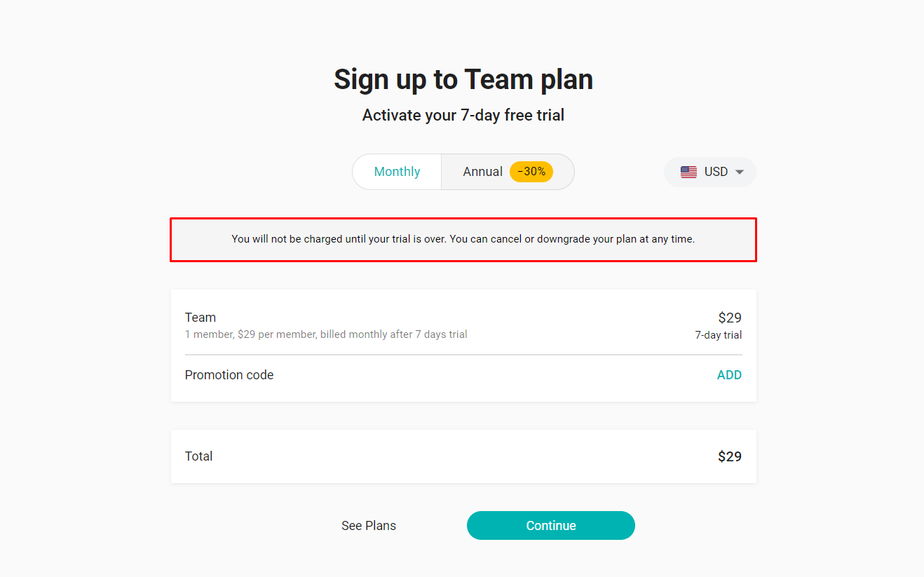Click the trial notice banner text
Viewport: 924px width, 577px height.
[463, 239]
